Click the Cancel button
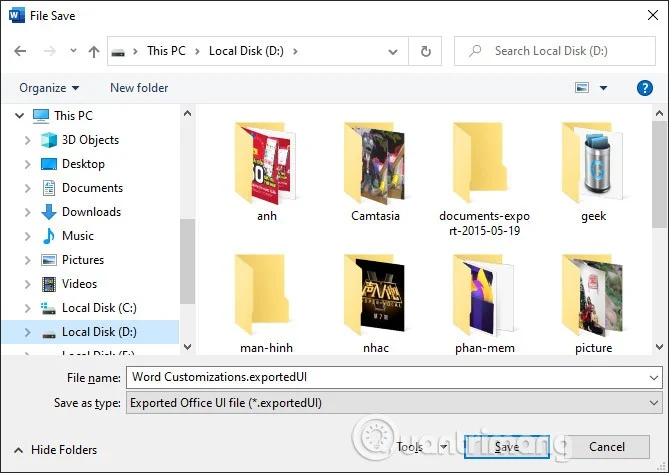The image size is (669, 473). tap(607, 447)
